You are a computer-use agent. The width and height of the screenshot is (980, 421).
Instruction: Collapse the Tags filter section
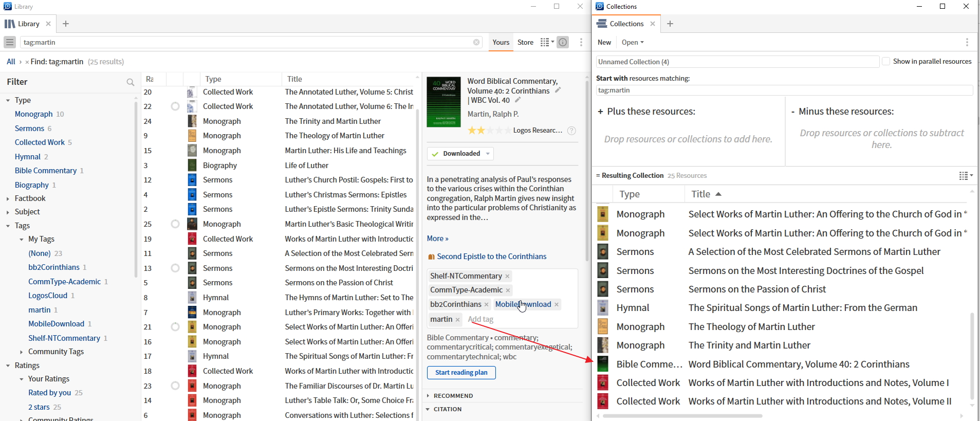click(x=8, y=226)
